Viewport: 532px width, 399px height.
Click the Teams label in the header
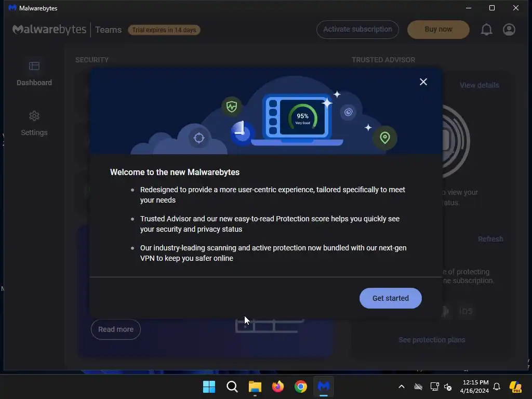(108, 30)
